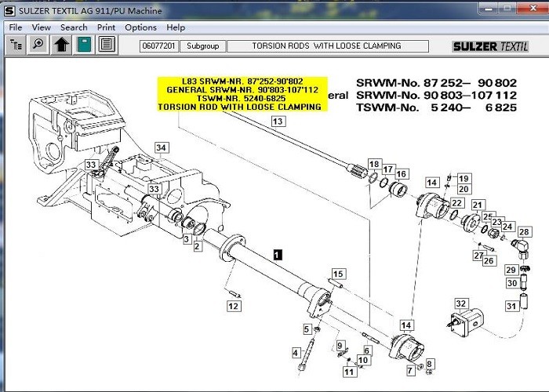The height and width of the screenshot is (392, 549).
Task: Select part callout 27
Action: (x=478, y=256)
